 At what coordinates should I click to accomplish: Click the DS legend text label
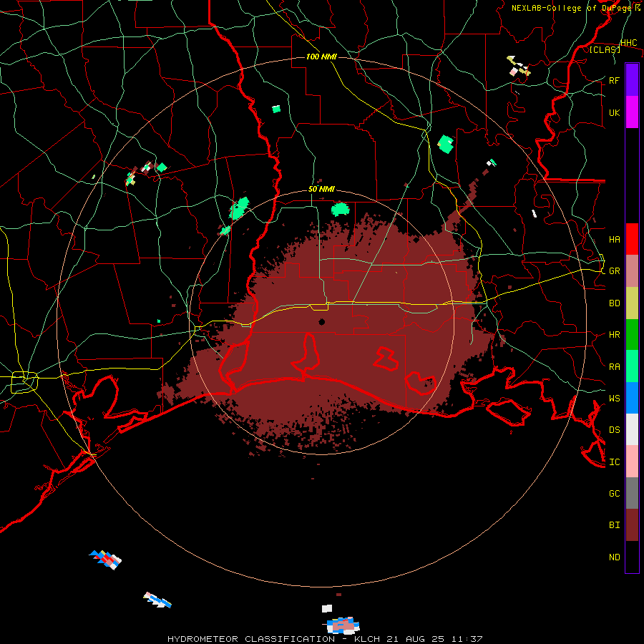pos(614,429)
